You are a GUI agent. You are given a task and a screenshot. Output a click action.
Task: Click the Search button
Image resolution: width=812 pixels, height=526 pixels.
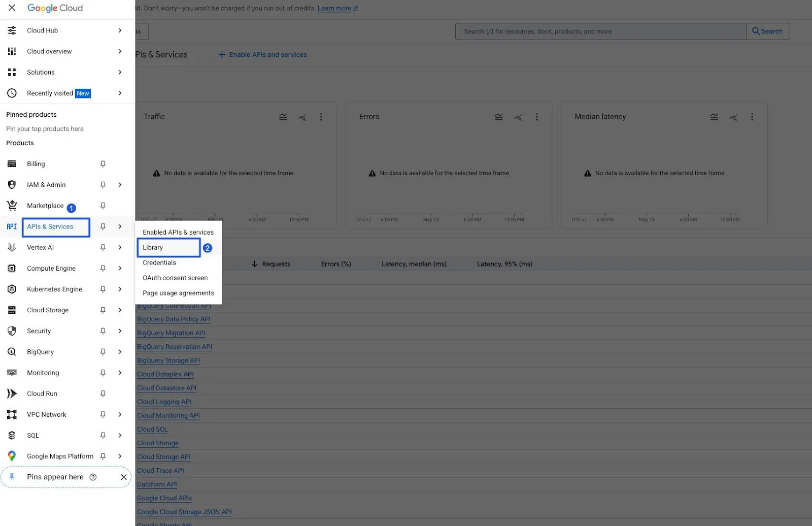click(x=767, y=31)
